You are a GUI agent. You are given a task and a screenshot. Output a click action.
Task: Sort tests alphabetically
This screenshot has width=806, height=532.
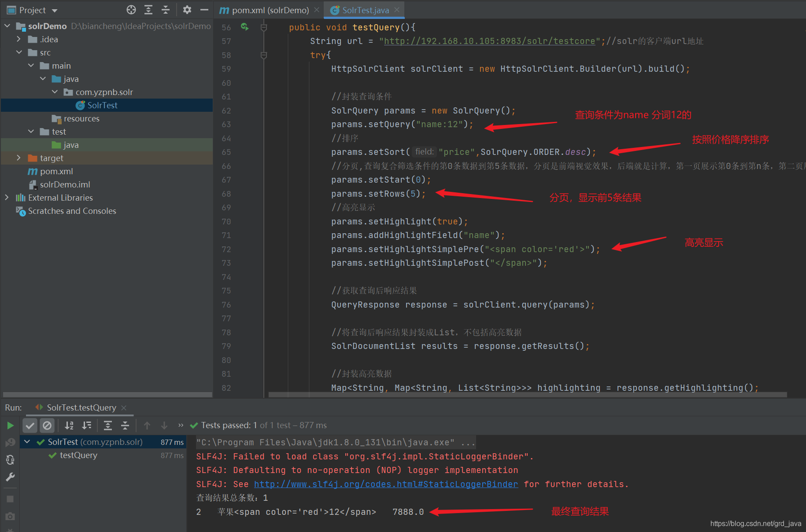(x=69, y=426)
